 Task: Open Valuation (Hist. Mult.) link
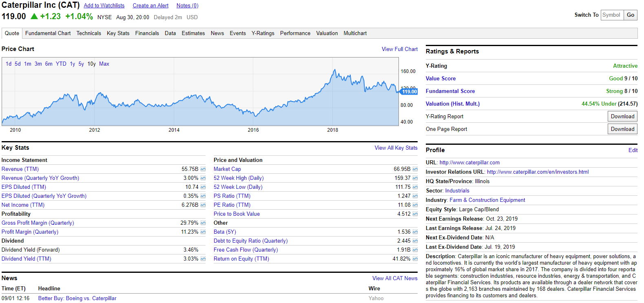point(453,104)
